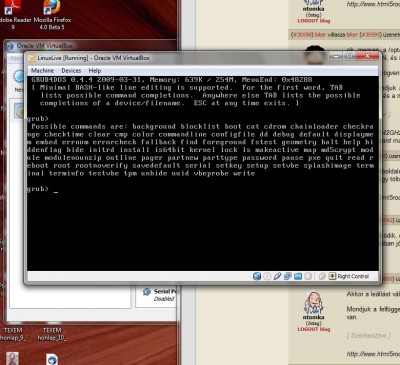Click ntomka username in lower forum post
This screenshot has height=365, width=400.
[x=313, y=317]
